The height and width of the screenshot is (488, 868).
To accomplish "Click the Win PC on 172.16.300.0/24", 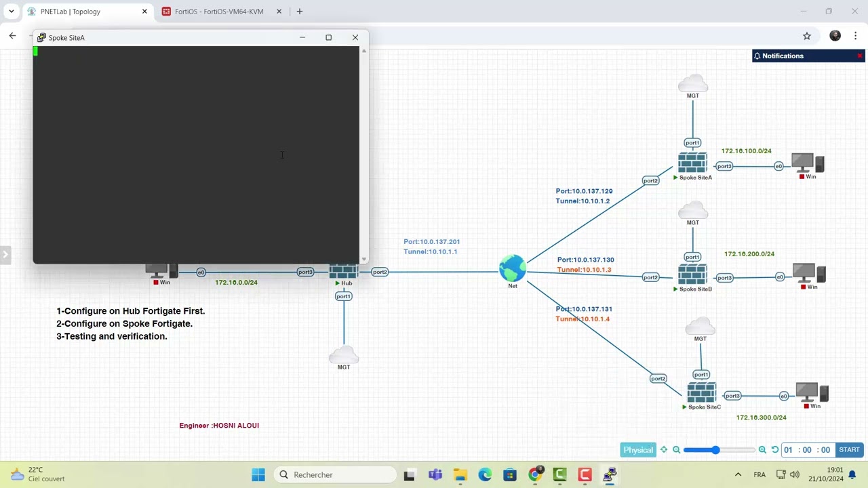I will (812, 392).
